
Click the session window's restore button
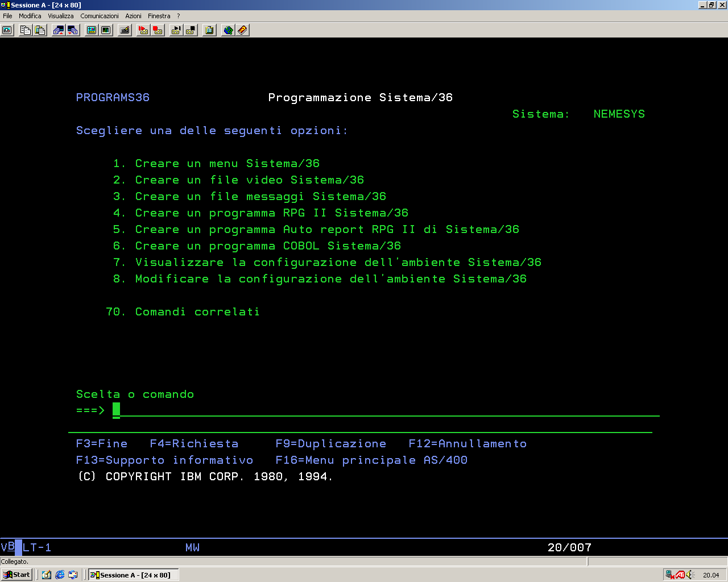[712, 5]
